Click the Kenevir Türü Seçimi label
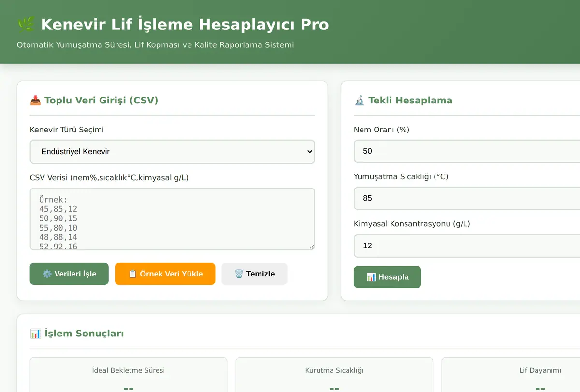Image resolution: width=580 pixels, height=392 pixels. pyautogui.click(x=67, y=130)
